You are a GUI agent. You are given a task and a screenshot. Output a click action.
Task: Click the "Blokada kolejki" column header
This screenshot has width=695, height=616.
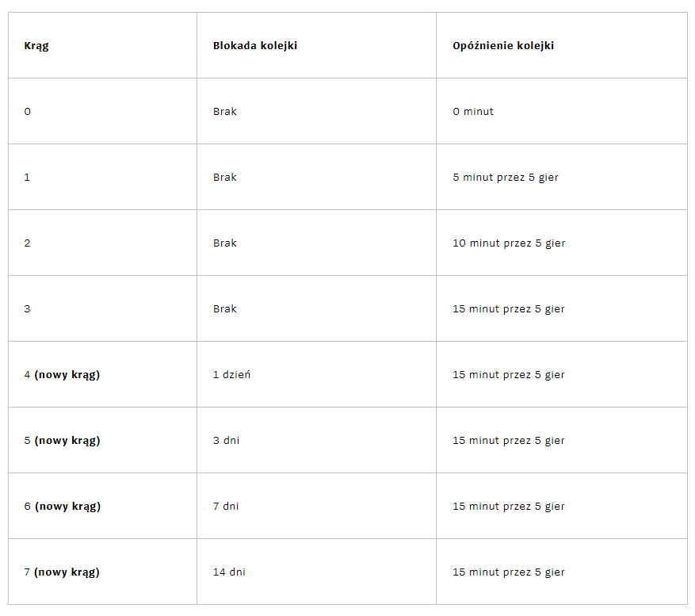coord(254,46)
